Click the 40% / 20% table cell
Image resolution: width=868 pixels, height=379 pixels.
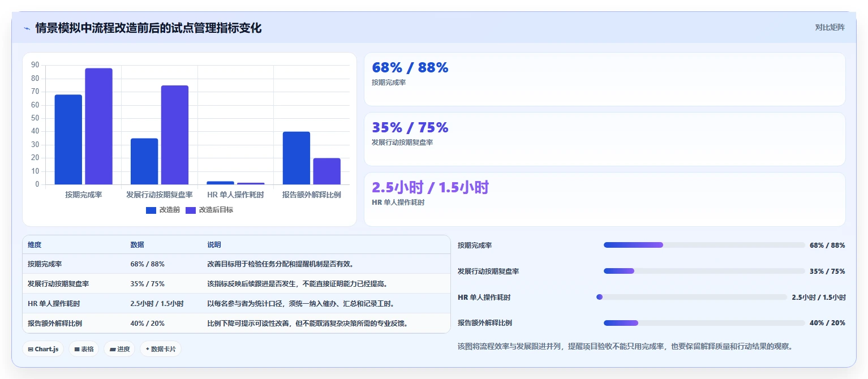(x=148, y=324)
